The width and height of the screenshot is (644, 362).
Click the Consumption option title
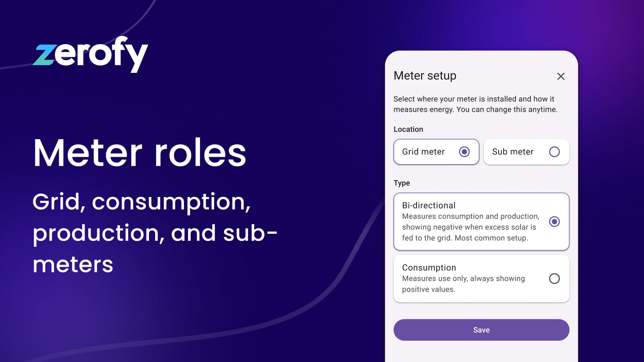429,268
